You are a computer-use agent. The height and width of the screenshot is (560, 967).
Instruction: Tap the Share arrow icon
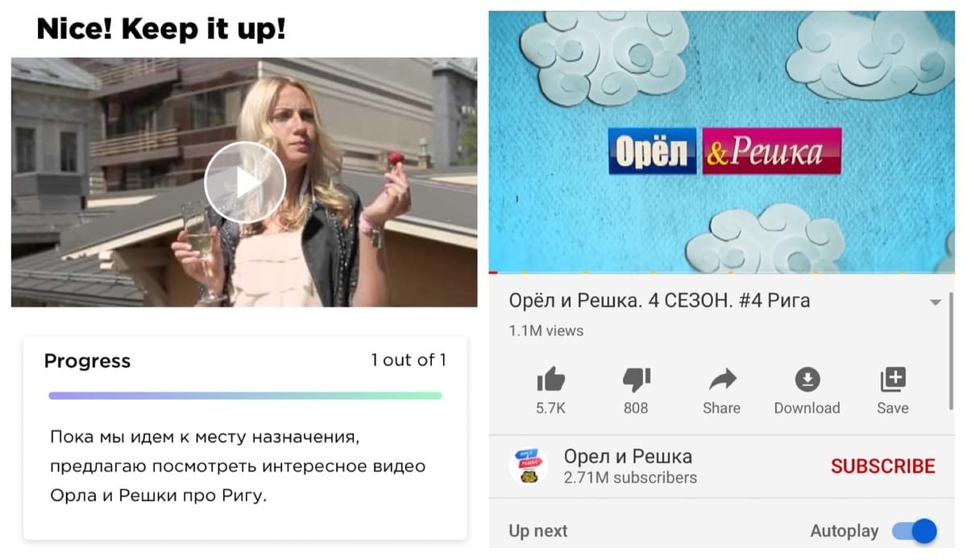coord(722,380)
